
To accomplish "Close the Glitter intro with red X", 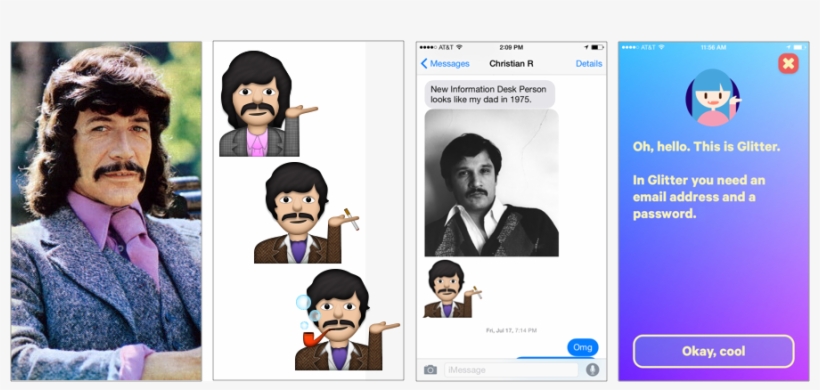I will pos(788,64).
